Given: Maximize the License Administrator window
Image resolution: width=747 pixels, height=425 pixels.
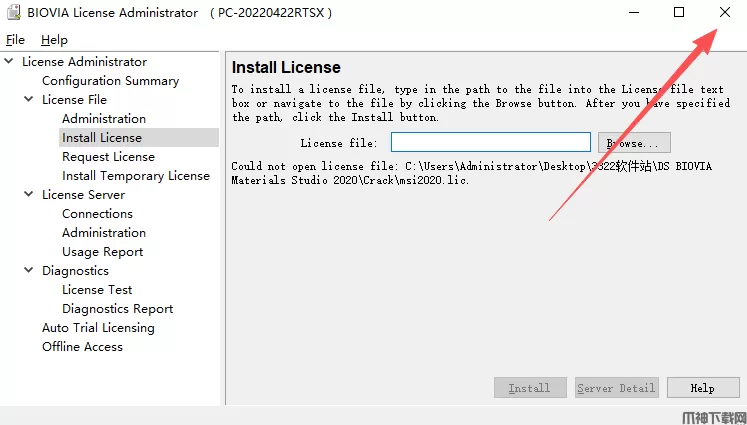Looking at the screenshot, I should click(679, 12).
